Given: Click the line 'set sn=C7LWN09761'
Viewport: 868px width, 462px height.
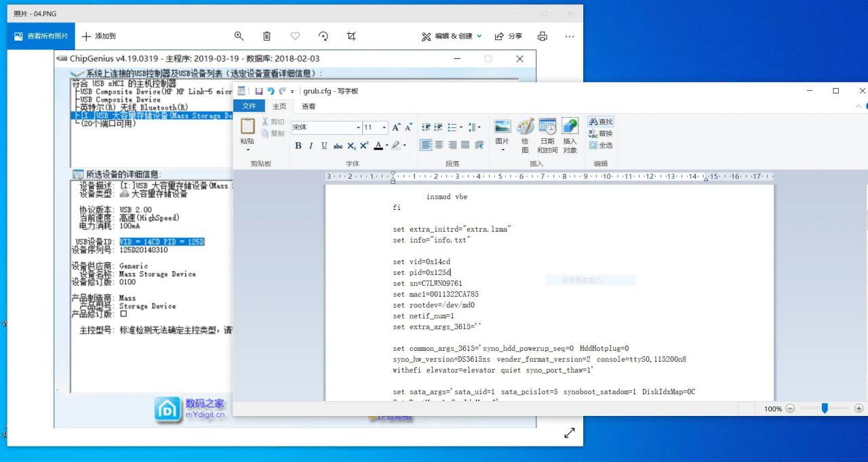Looking at the screenshot, I should [427, 283].
